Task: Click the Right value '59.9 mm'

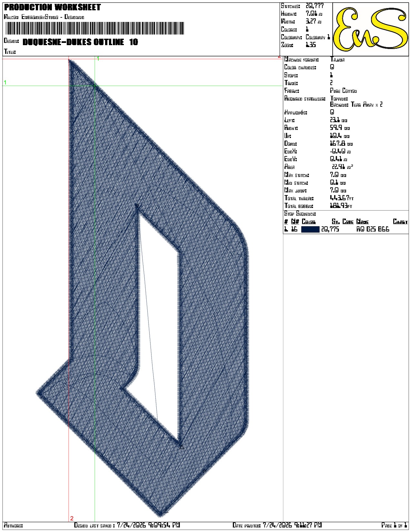Action: coord(340,128)
